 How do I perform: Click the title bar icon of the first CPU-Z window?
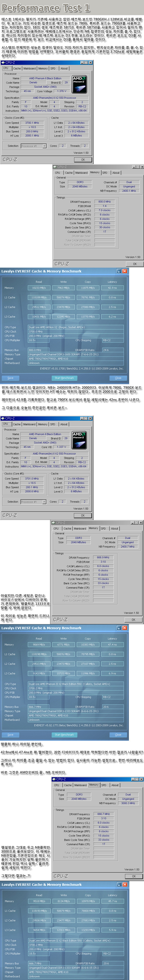(x=3, y=62)
